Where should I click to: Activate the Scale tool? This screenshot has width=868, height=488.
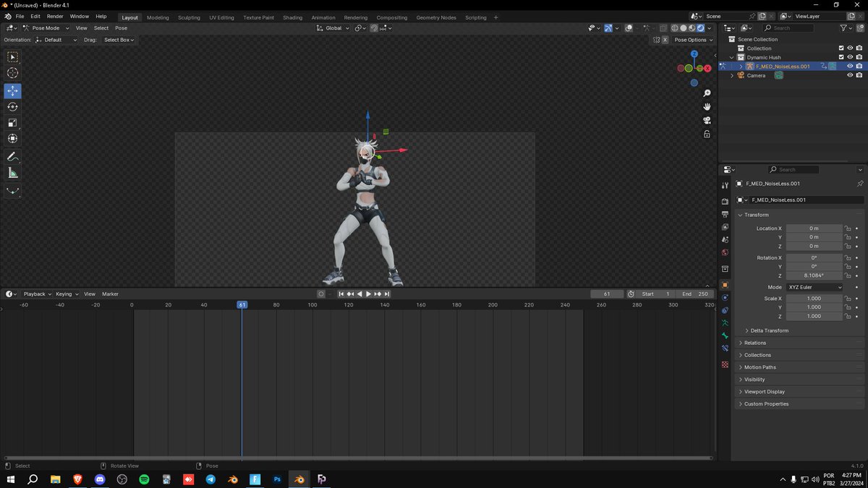click(12, 122)
